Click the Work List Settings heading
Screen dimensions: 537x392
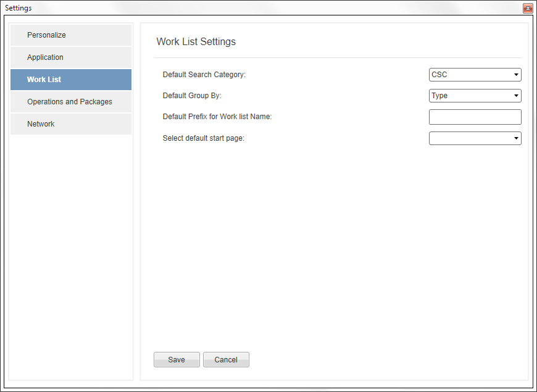[196, 41]
